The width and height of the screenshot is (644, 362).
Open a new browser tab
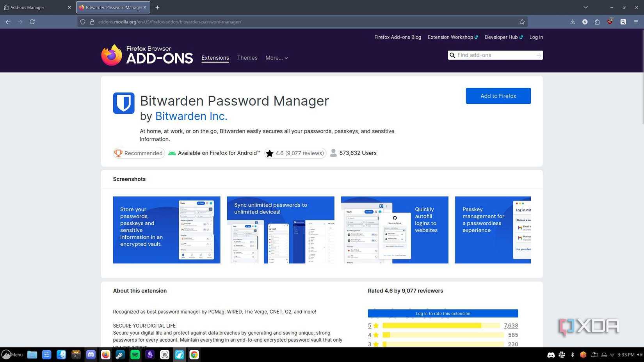pos(157,7)
